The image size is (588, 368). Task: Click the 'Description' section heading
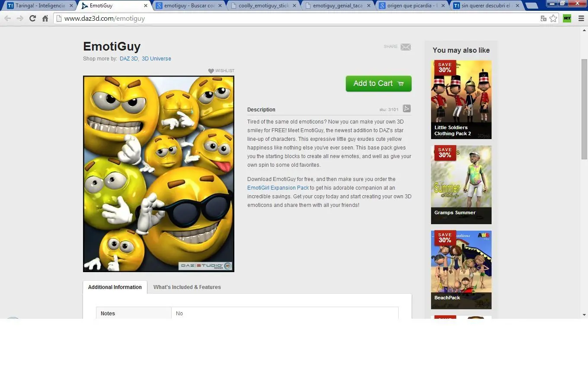[x=261, y=110]
